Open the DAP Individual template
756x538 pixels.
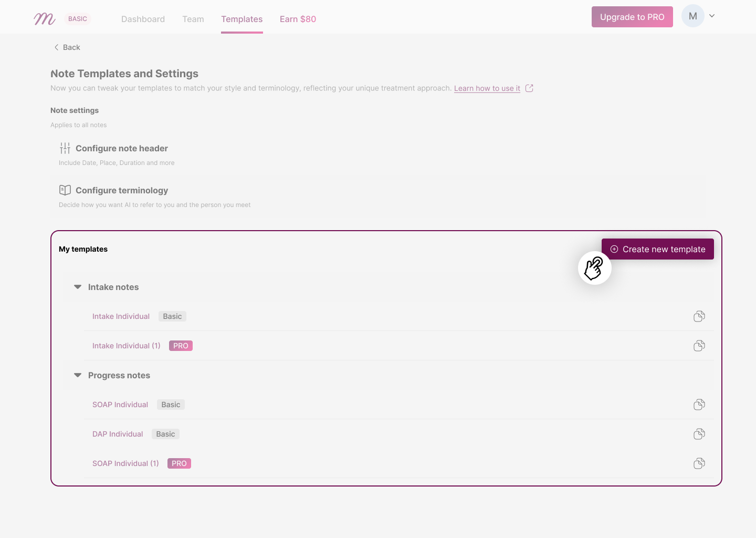118,434
